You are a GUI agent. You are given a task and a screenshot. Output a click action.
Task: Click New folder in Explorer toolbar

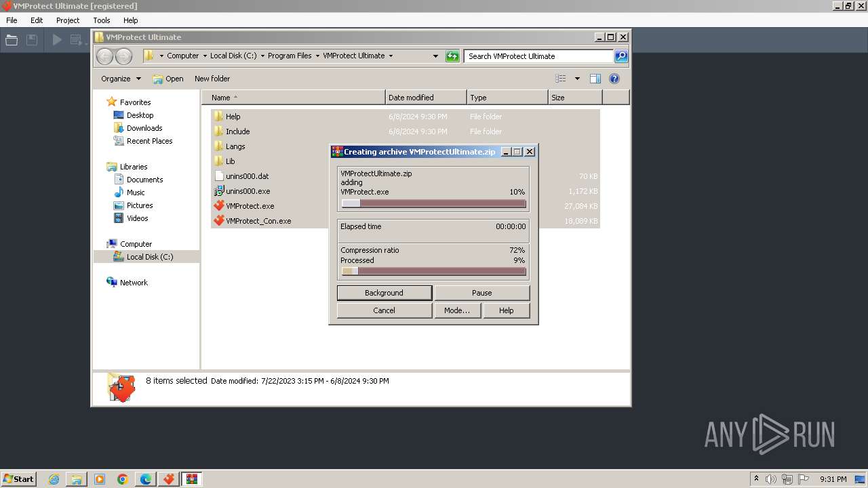(212, 79)
